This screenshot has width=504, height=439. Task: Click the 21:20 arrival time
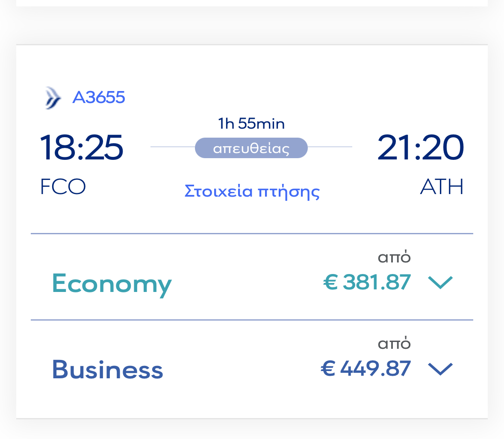click(x=421, y=147)
